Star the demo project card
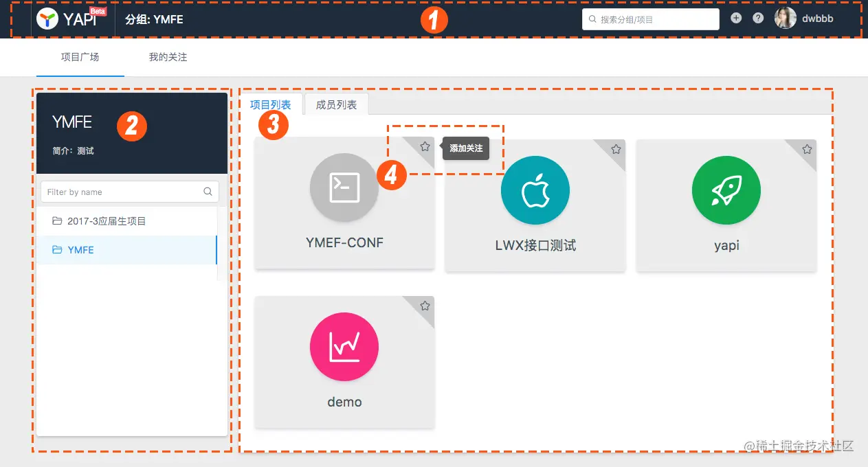The image size is (868, 467). 424,305
